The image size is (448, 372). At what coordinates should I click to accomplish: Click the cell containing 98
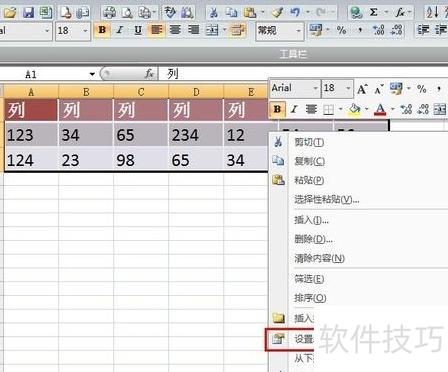(x=141, y=160)
